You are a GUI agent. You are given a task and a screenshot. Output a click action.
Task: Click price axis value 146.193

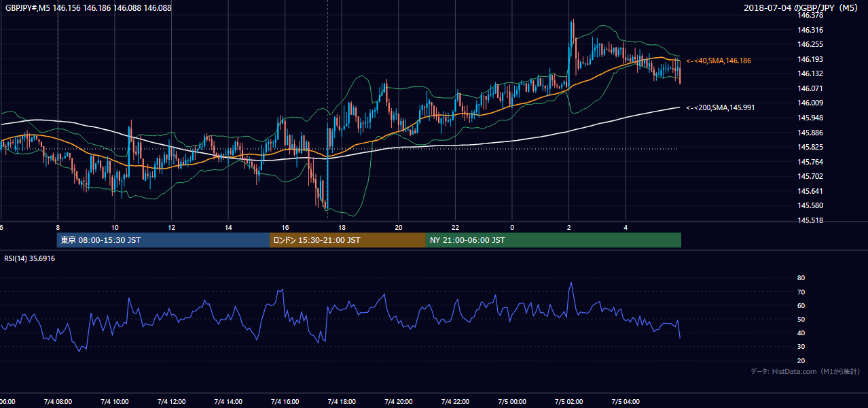(810, 59)
